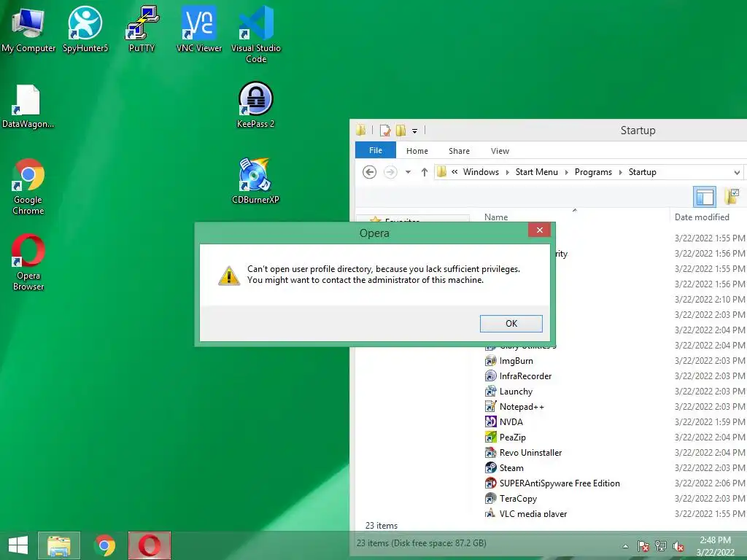Image resolution: width=747 pixels, height=560 pixels.
Task: Open the File tab in Explorer
Action: click(376, 150)
